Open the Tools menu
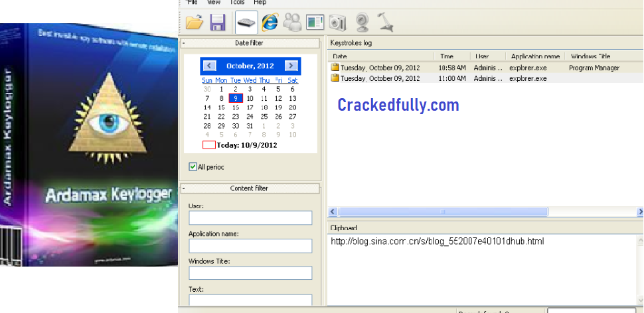The image size is (644, 313). tap(237, 2)
